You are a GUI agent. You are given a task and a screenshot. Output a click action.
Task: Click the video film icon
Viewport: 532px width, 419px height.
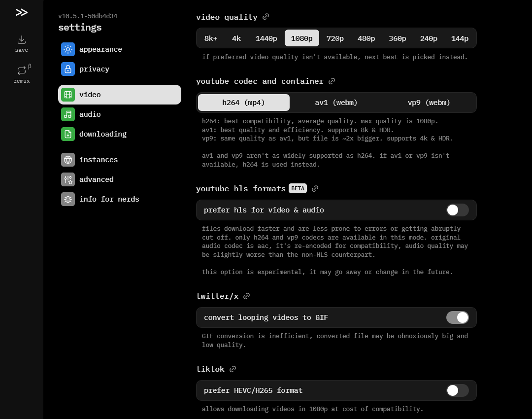point(68,95)
